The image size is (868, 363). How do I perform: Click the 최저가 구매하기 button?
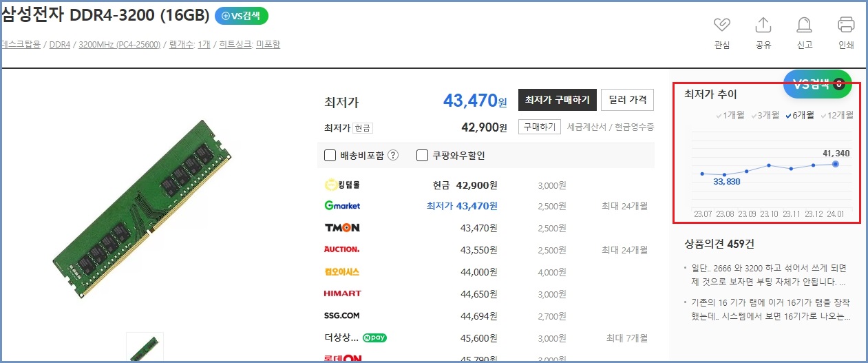557,100
